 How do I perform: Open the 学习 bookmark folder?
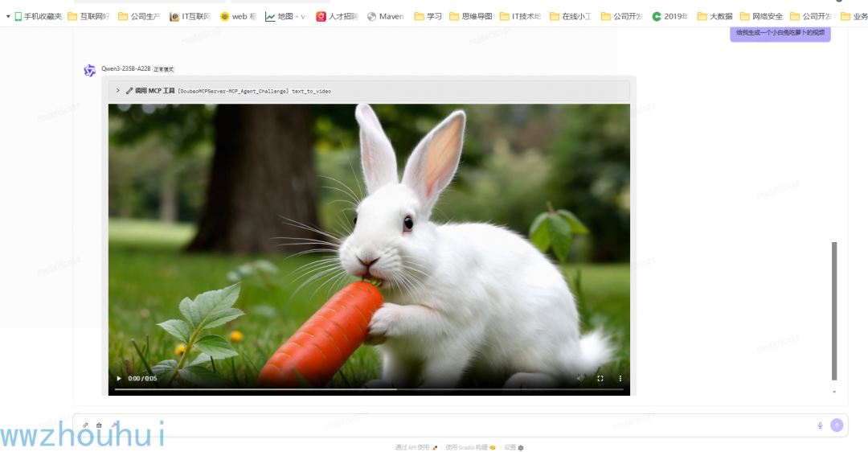[x=428, y=17]
